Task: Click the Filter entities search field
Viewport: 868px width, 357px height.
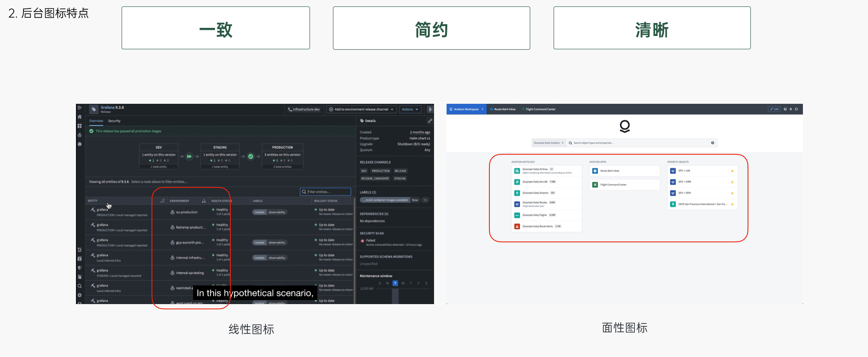Action: click(325, 192)
